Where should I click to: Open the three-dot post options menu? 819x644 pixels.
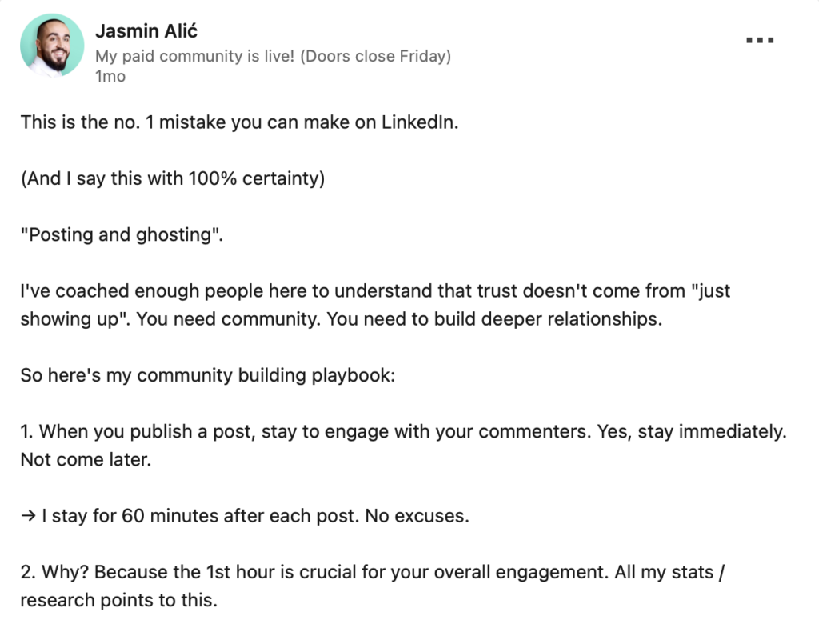(760, 40)
